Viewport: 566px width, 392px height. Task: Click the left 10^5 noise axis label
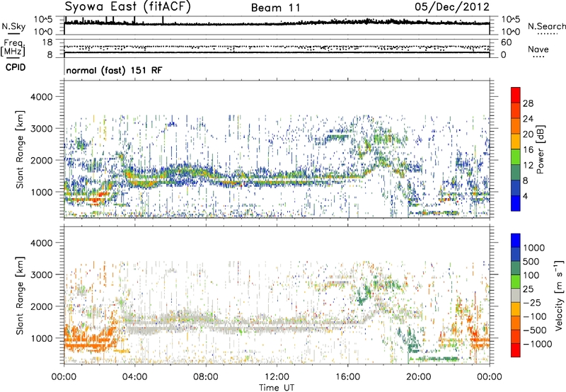(44, 19)
